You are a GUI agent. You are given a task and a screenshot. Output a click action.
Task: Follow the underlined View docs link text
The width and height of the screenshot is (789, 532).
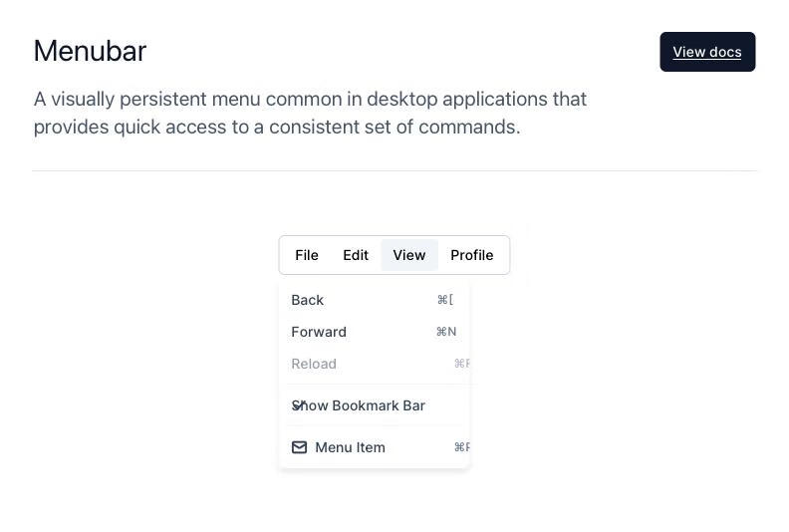click(707, 52)
